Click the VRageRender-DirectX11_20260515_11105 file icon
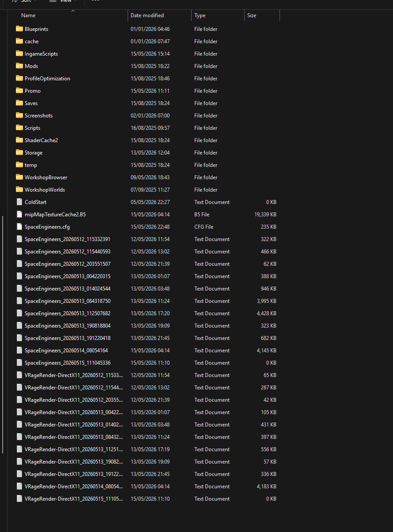Image resolution: width=393 pixels, height=532 pixels. click(x=19, y=498)
